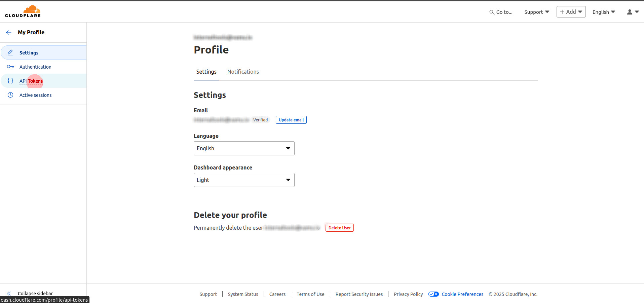
Task: Click the key icon beside Authentication
Action: click(x=10, y=67)
